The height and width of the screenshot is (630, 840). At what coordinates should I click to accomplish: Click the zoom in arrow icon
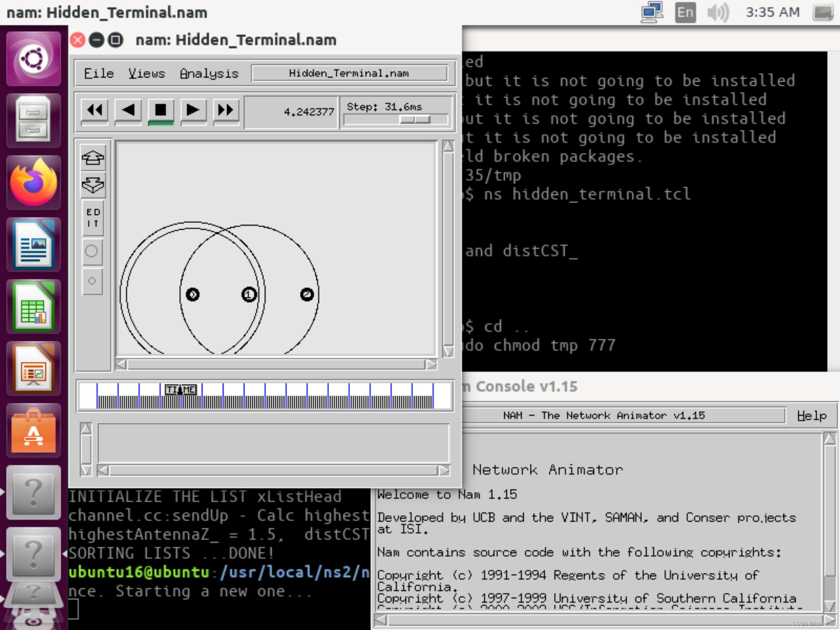(x=93, y=158)
